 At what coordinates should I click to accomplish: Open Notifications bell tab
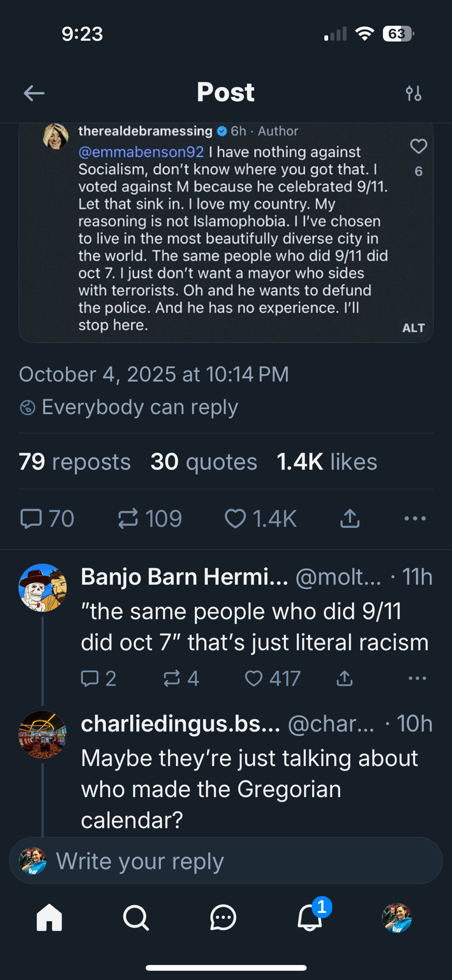tap(310, 917)
